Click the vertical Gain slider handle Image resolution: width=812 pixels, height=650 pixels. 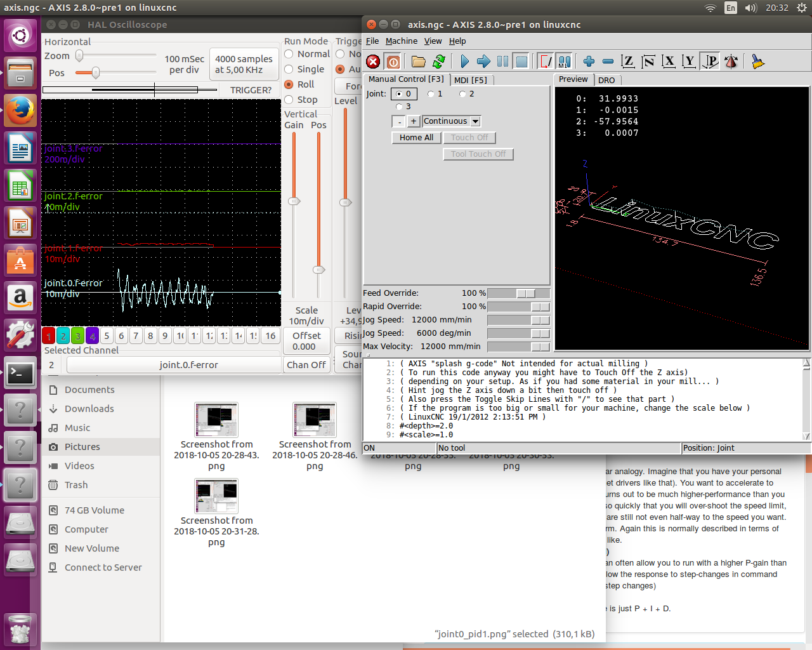294,201
